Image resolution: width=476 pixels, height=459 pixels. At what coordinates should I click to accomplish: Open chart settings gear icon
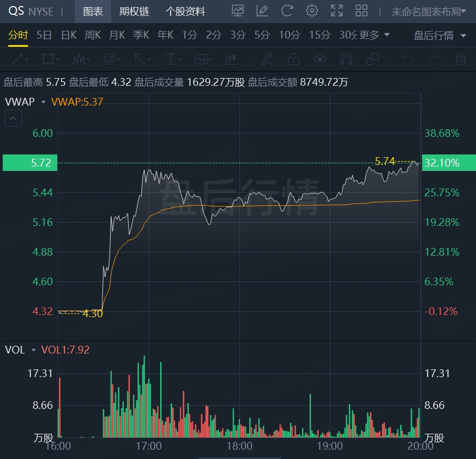click(312, 11)
